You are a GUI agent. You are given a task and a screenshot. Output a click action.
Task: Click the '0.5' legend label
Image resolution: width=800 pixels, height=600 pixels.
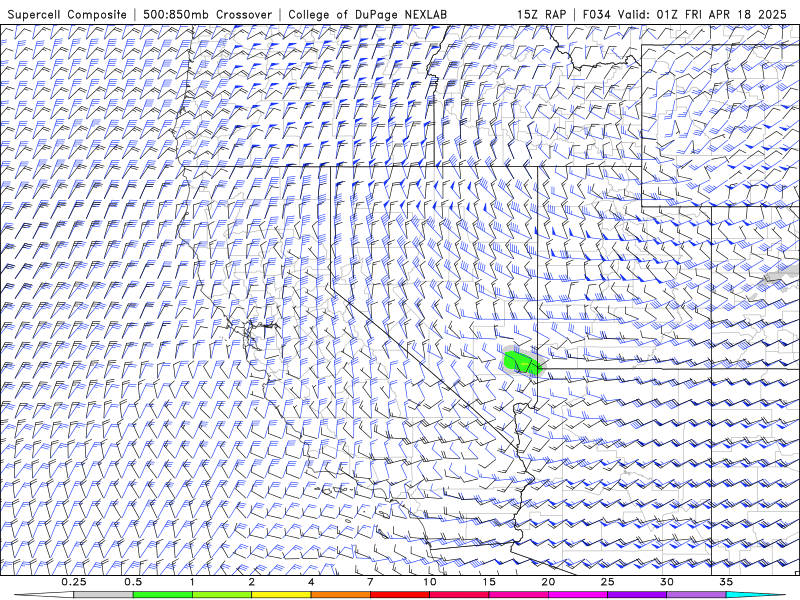click(x=133, y=582)
